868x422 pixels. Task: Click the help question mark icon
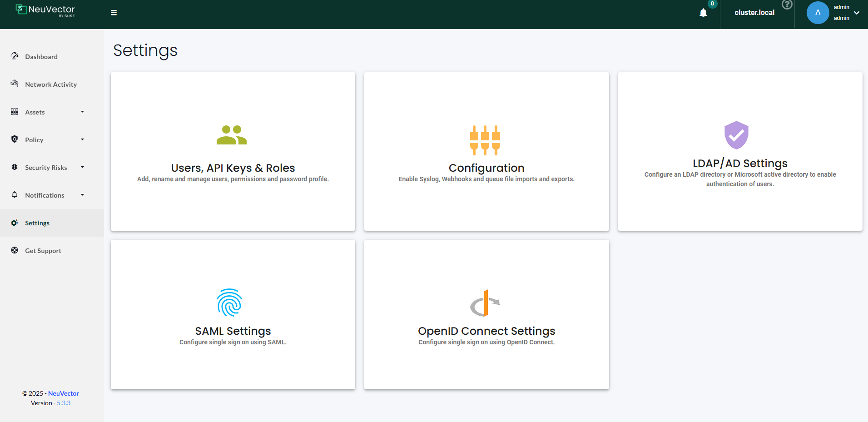(x=787, y=5)
